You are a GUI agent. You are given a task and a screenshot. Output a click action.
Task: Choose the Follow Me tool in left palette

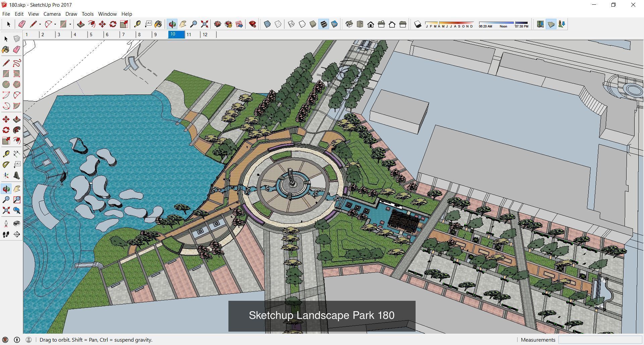(17, 130)
